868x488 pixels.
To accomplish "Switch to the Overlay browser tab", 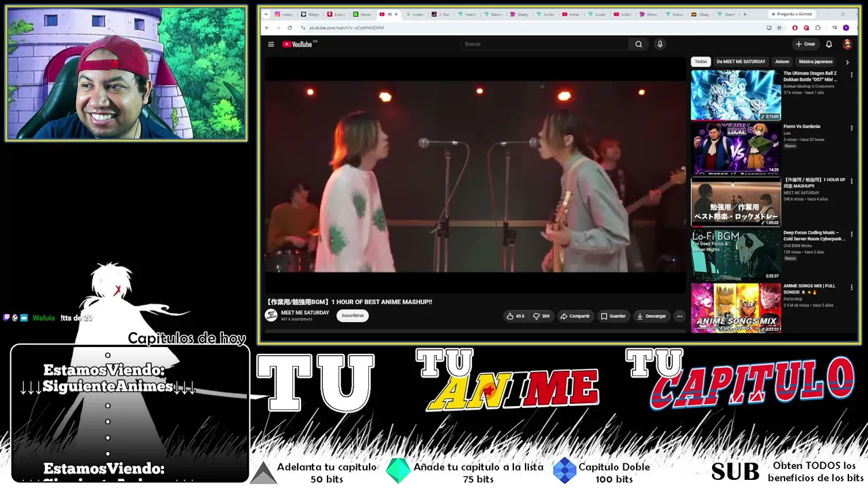I will [726, 14].
